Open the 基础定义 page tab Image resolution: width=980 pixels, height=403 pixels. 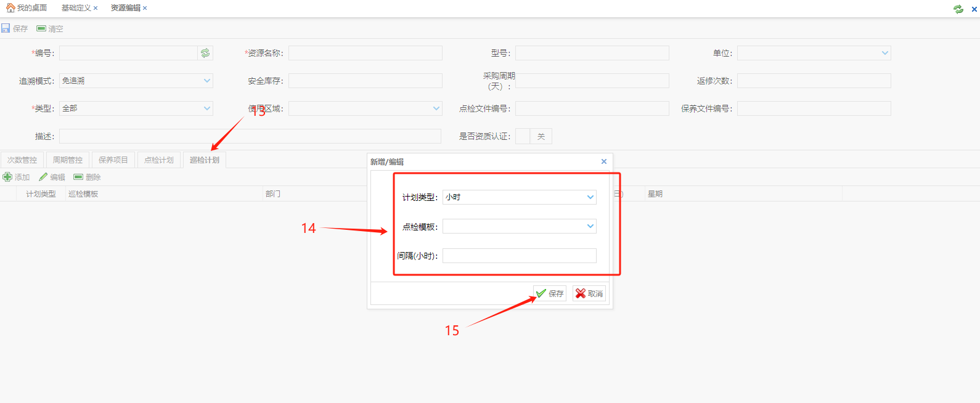76,8
